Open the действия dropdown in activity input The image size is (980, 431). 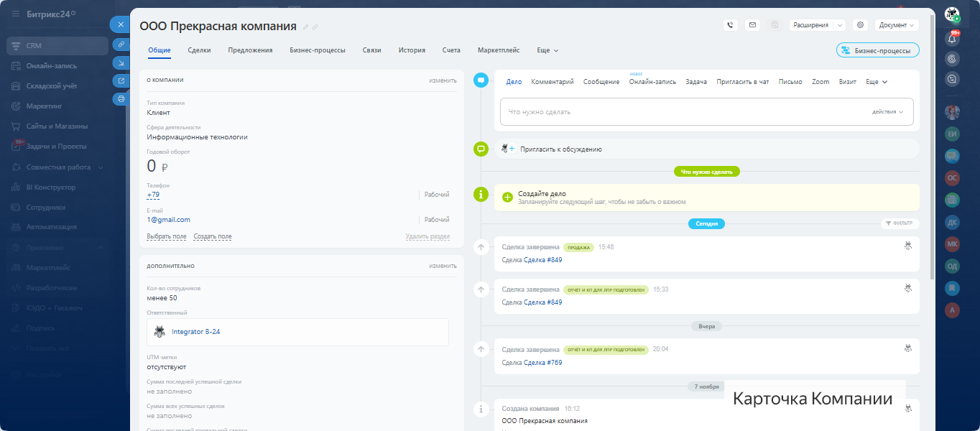pos(887,112)
